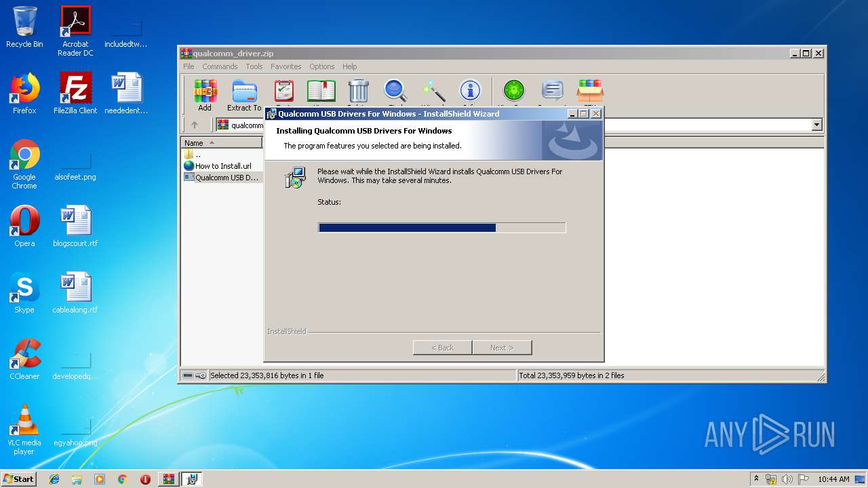Click the Find magnifier icon
The width and height of the screenshot is (868, 488).
pyautogui.click(x=395, y=91)
